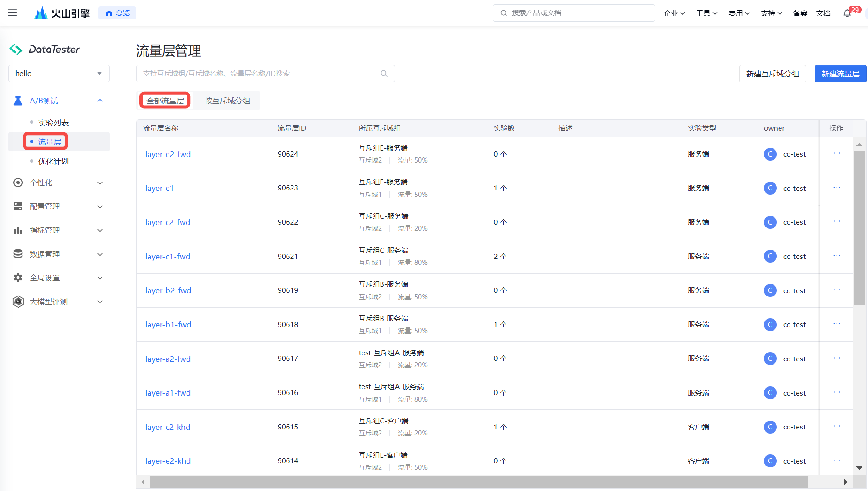Image resolution: width=868 pixels, height=491 pixels.
Task: Expand the 指标管理 menu section
Action: tap(100, 230)
